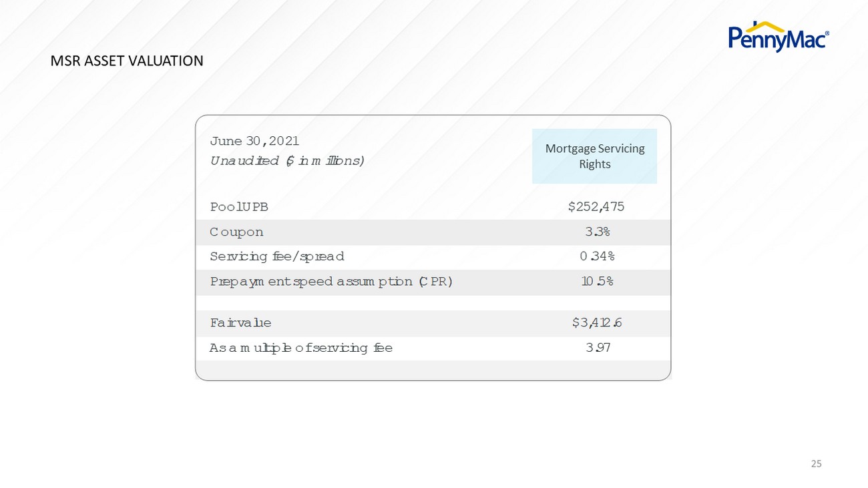Click the PennyMac logo
Screen dimensions: 868x488
click(x=779, y=35)
